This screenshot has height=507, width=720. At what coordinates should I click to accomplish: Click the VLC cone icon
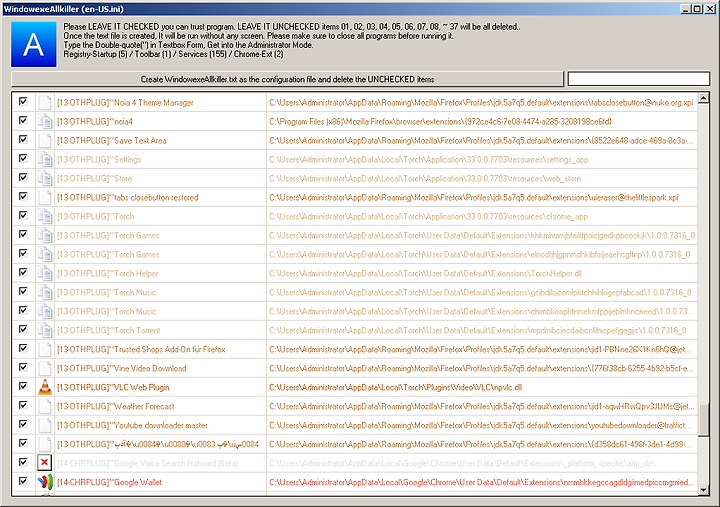(x=45, y=387)
